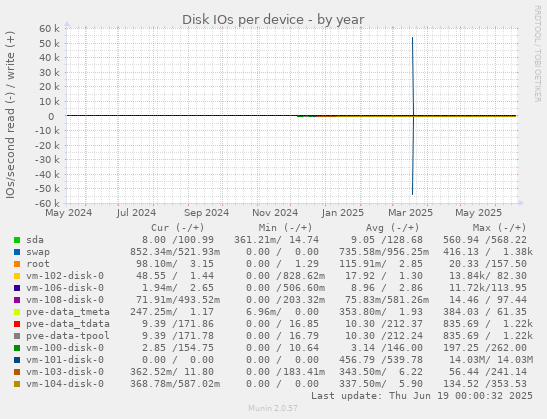Click the 'Avg (-/+)' column header
Viewport: 547px width, 419px height.
tap(392, 228)
